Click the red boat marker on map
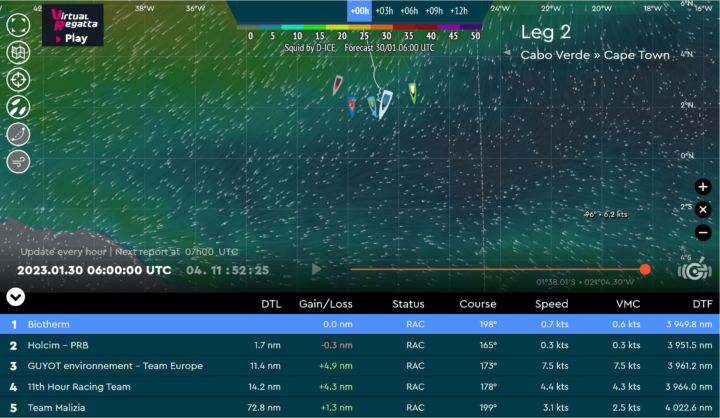The width and height of the screenshot is (720, 418). [x=338, y=85]
